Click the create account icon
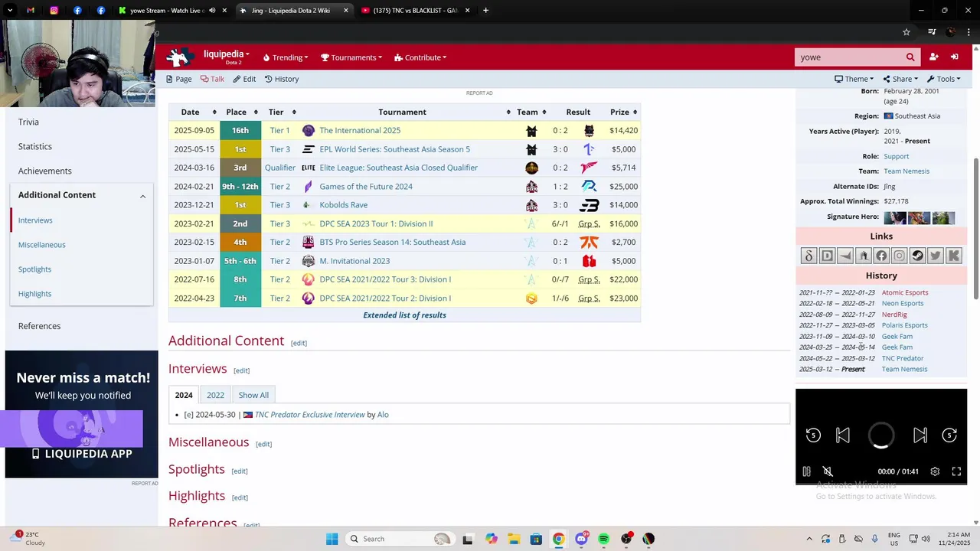Screen dimensions: 980x551 click(x=933, y=57)
